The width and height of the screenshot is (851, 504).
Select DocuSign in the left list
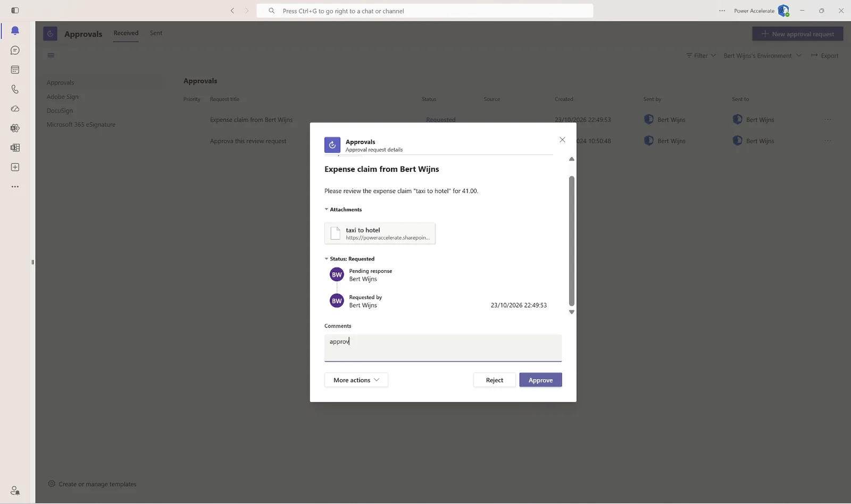coord(60,111)
